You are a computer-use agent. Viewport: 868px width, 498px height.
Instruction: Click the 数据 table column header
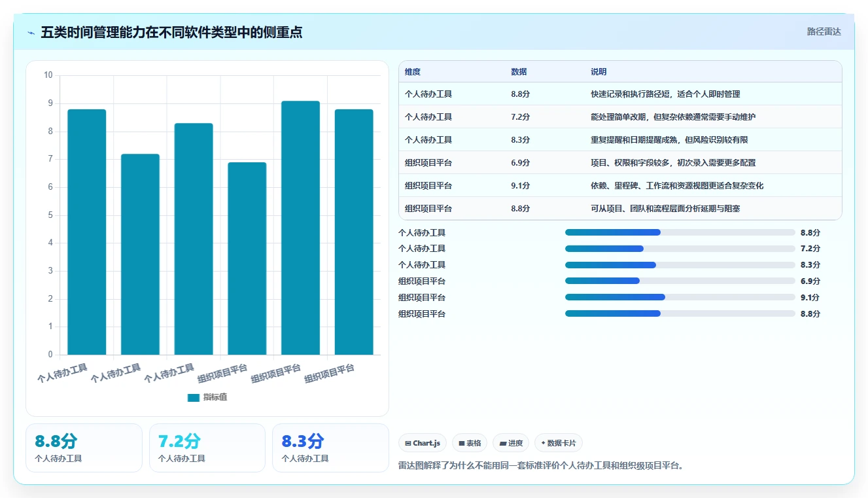tap(519, 72)
